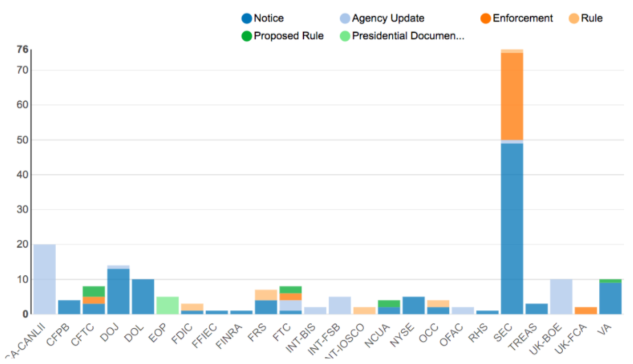Select the VA blue Notice bar segment

[x=610, y=298]
